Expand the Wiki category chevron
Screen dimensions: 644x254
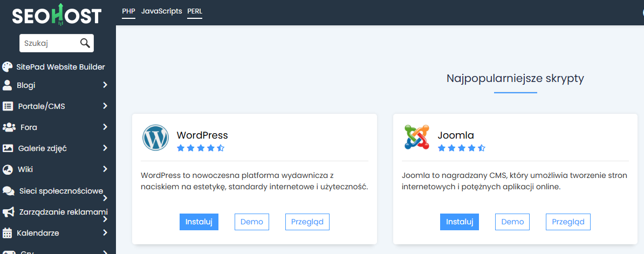click(105, 169)
